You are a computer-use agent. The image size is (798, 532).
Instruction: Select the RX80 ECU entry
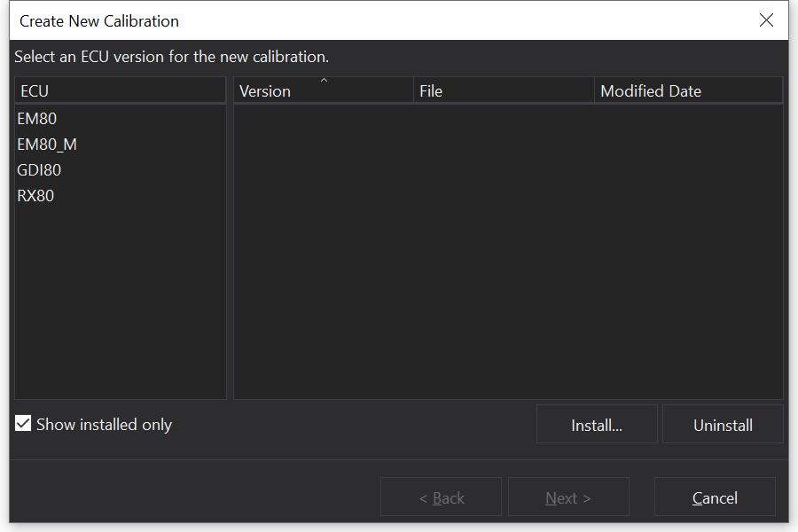(x=35, y=196)
